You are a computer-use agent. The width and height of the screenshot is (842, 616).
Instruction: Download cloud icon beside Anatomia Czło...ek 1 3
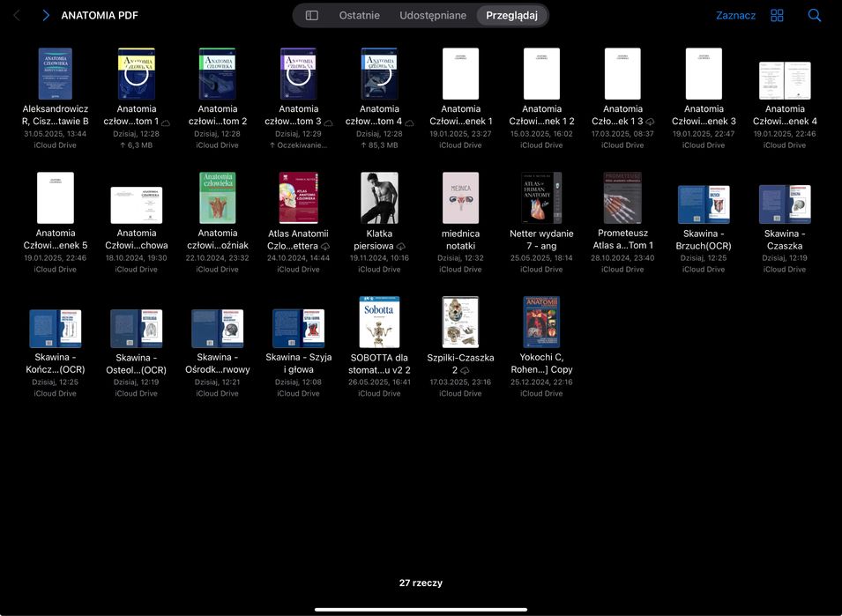tap(650, 122)
